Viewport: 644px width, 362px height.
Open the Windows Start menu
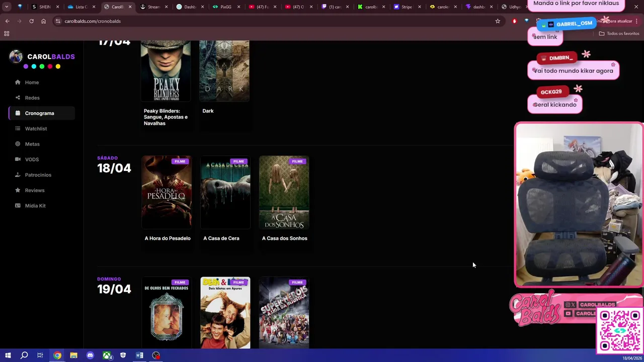[x=8, y=355]
